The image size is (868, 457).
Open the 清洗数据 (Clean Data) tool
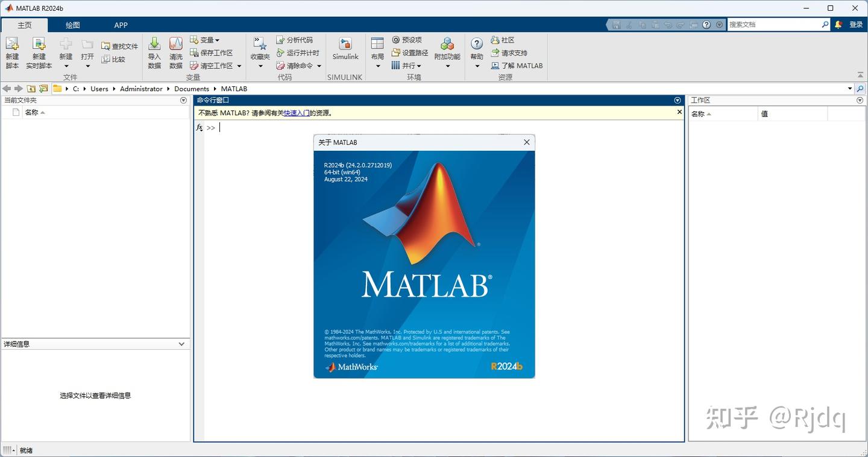(x=175, y=51)
